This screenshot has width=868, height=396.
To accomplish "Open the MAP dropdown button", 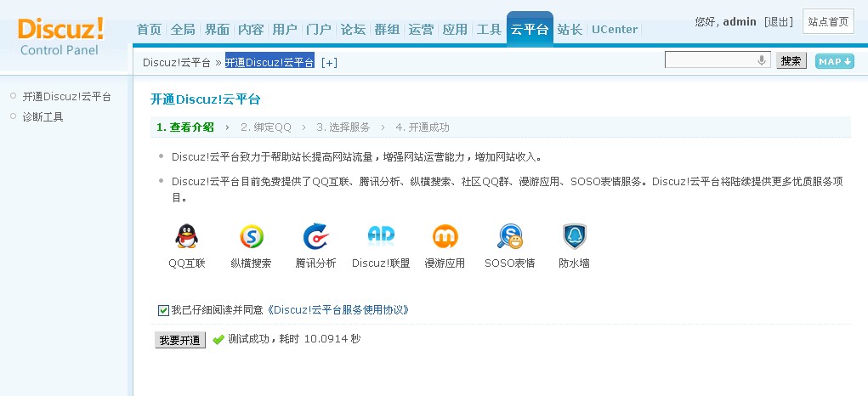I will pyautogui.click(x=834, y=61).
